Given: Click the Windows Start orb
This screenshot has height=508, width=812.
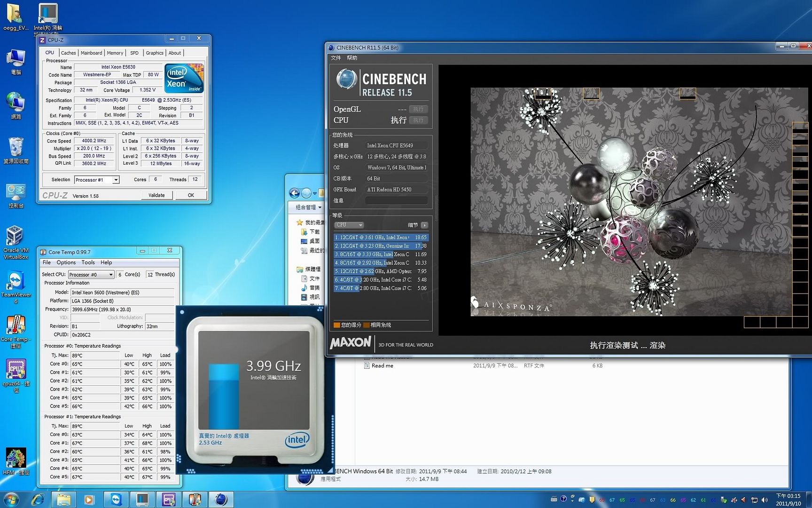Looking at the screenshot, I should 11,500.
